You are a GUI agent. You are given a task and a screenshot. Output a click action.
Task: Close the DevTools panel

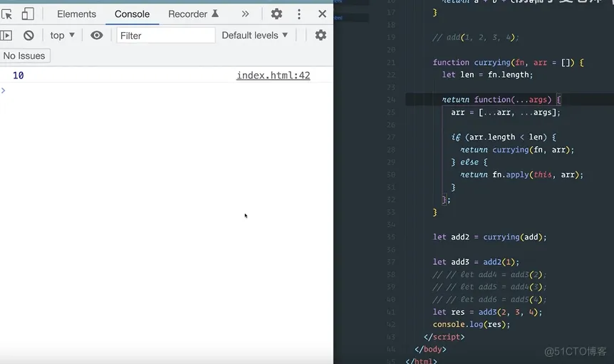pos(322,14)
